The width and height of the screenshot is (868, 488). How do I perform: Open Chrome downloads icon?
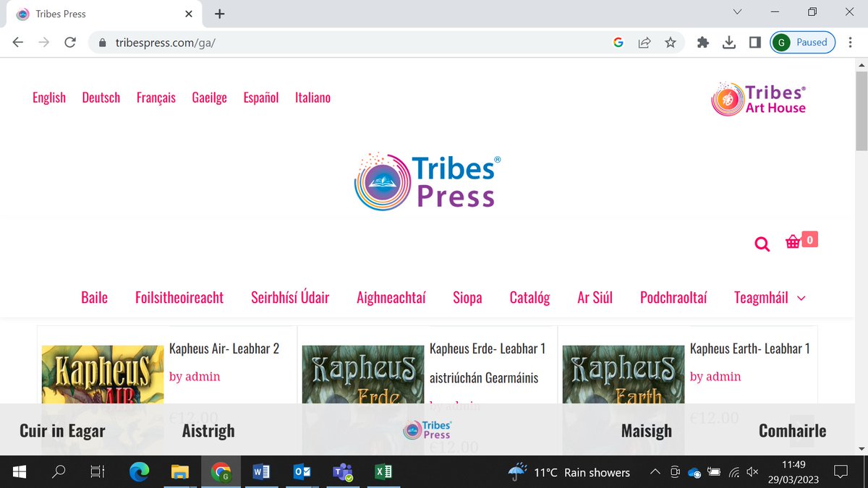click(x=729, y=43)
